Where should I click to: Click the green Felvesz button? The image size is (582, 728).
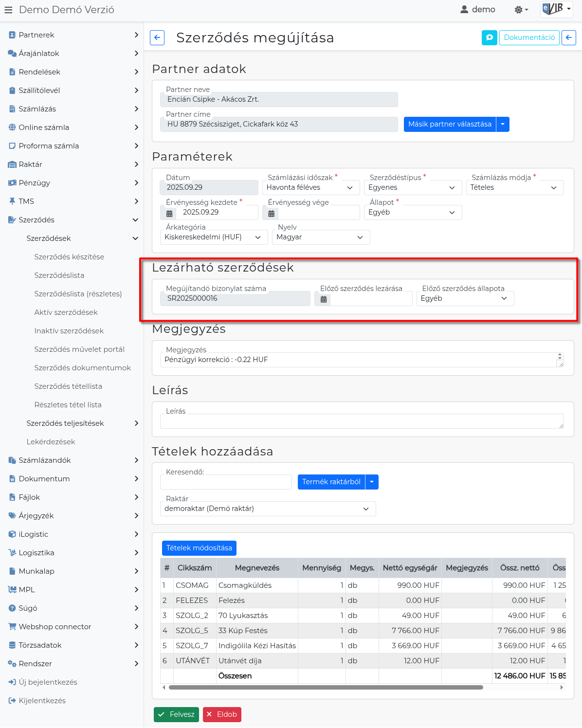point(176,714)
